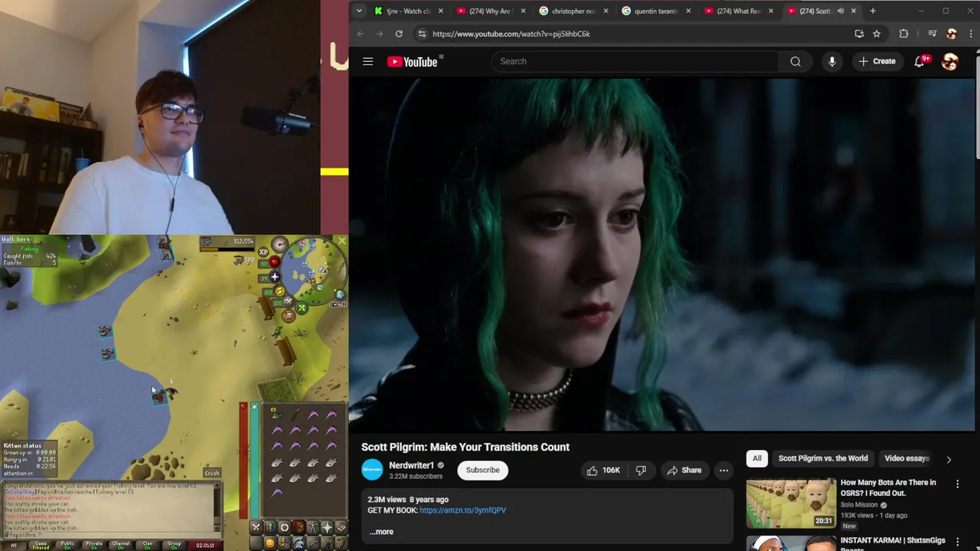Subscribe to Nerdwriter1 channel

482,470
